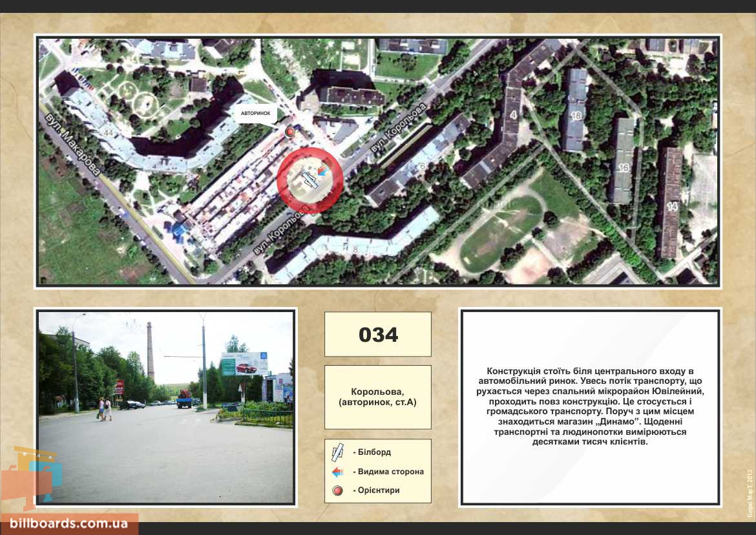
Task: Click the Видима сторона legend arrow icon
Action: point(337,472)
